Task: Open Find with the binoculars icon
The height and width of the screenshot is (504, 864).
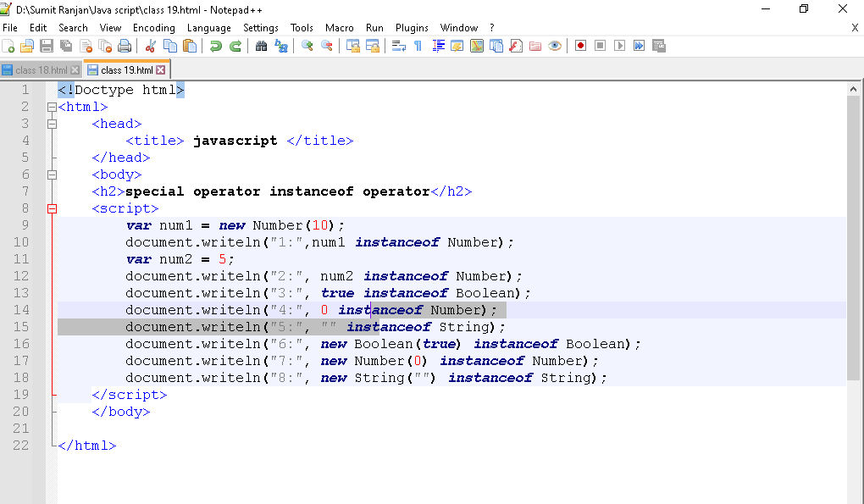Action: [261, 46]
